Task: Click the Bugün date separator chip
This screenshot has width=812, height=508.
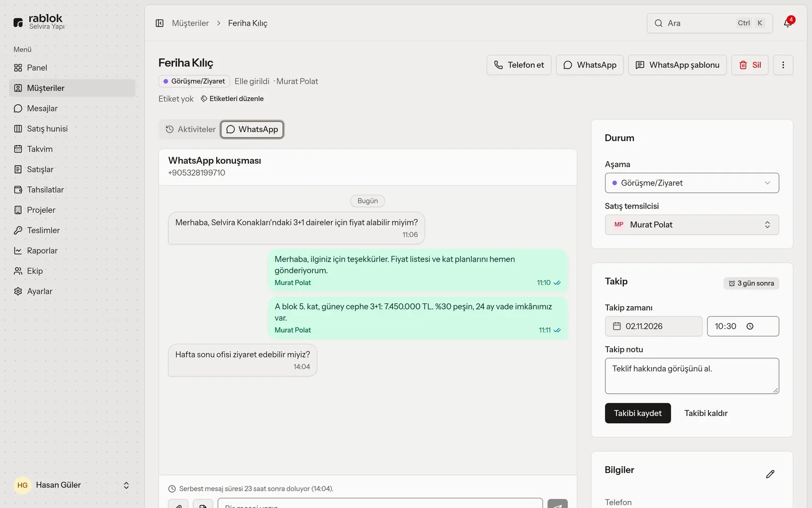Action: [x=367, y=201]
